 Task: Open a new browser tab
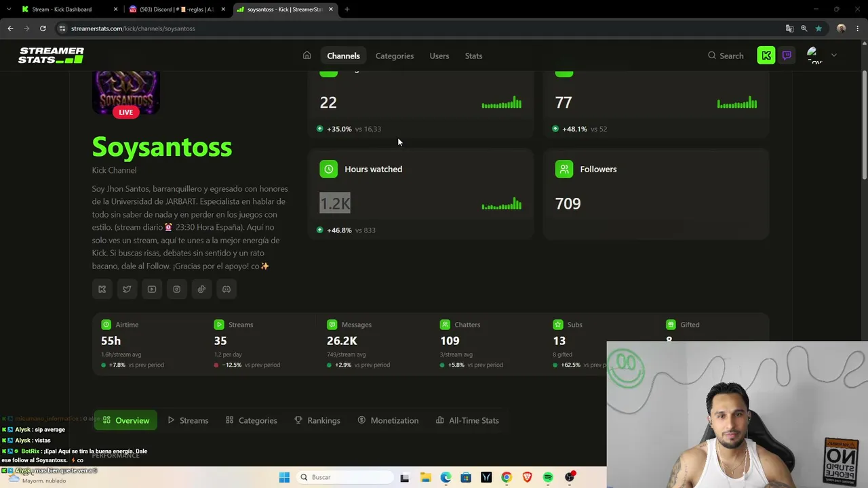[x=347, y=9]
